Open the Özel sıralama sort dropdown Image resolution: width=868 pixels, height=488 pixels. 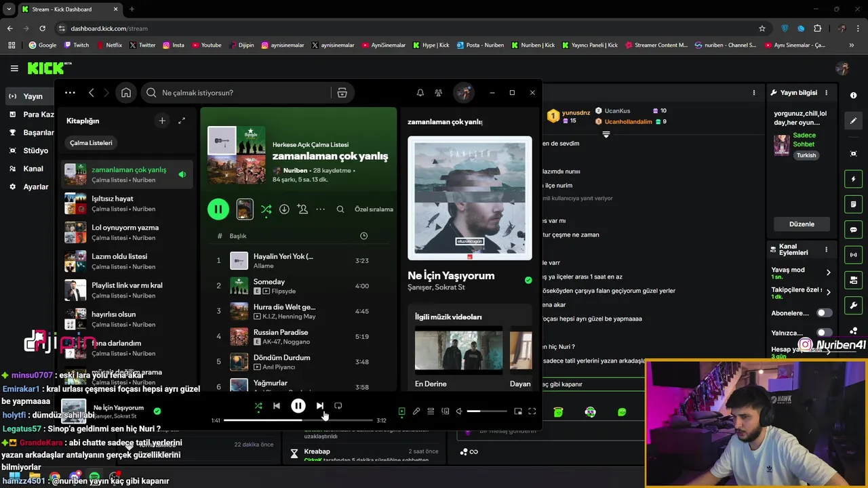tap(374, 209)
